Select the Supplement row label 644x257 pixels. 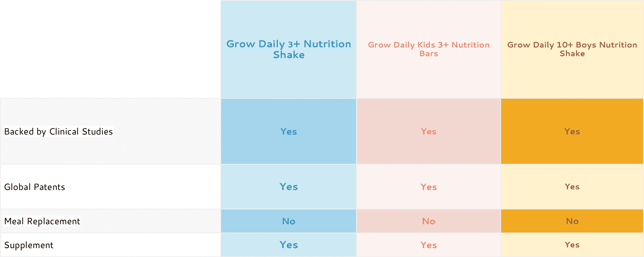coord(29,245)
